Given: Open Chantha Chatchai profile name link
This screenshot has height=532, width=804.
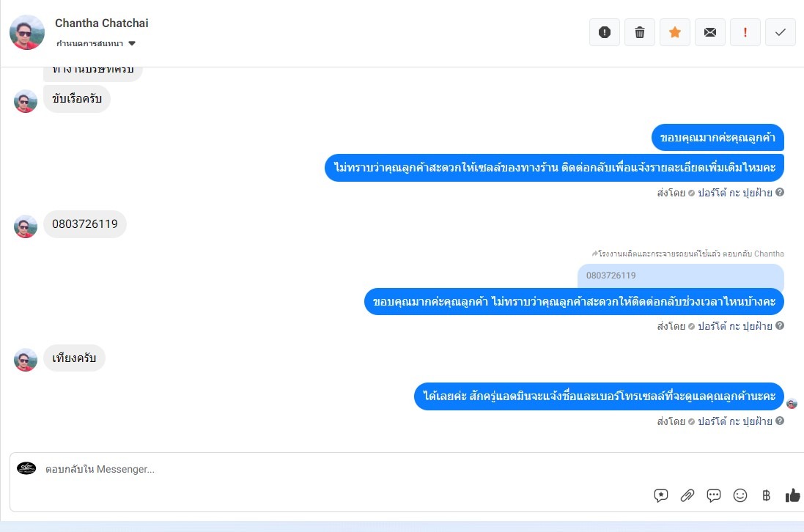Looking at the screenshot, I should click(x=102, y=23).
